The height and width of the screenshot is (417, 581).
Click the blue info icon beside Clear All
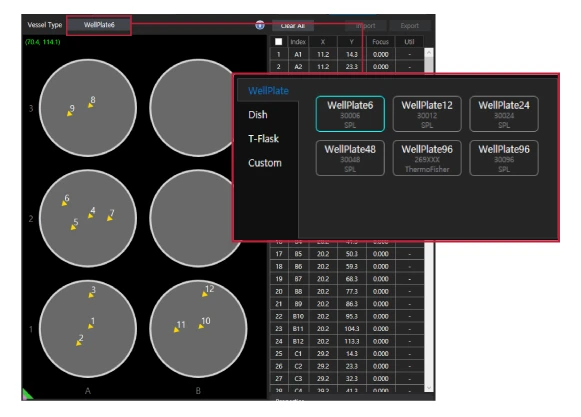pos(260,25)
